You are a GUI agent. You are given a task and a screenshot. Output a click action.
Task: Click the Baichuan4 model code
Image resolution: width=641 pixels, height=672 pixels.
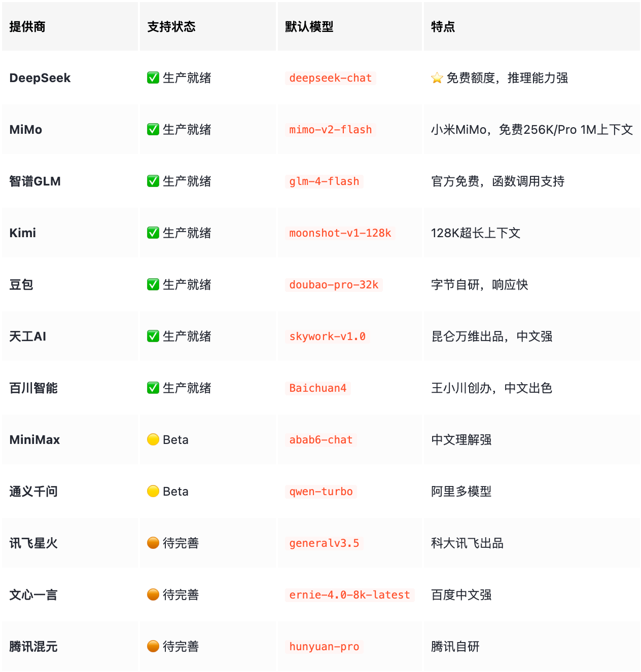coord(318,388)
